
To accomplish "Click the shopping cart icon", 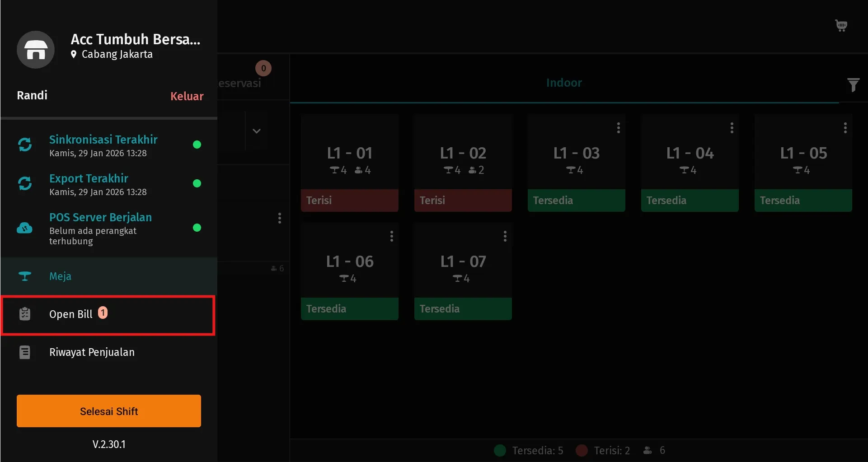I will click(841, 25).
